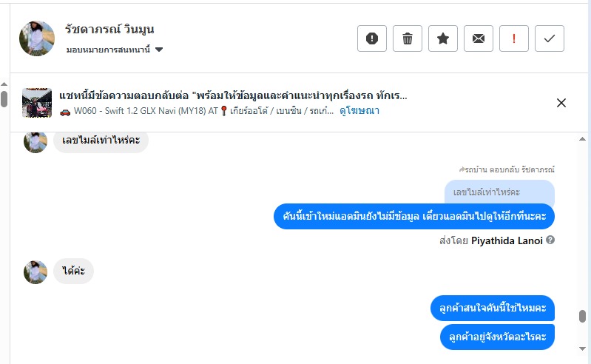Dismiss the ad reply banner
The image size is (591, 364).
[561, 103]
